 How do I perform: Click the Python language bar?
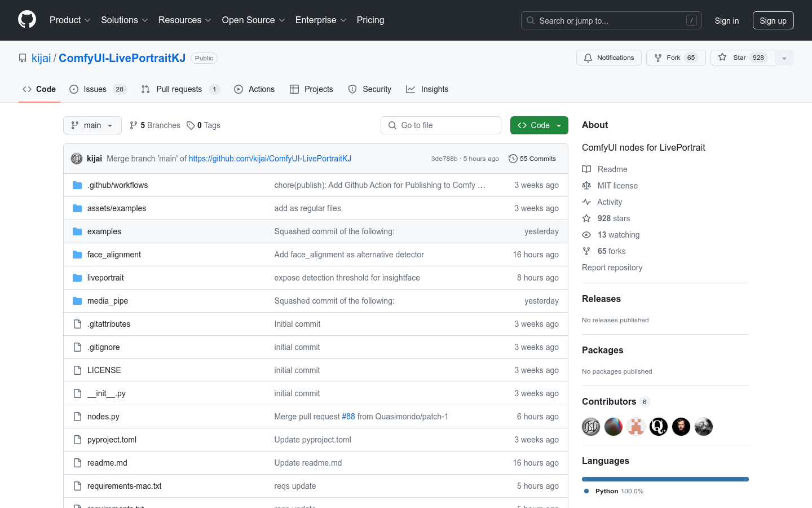point(665,479)
